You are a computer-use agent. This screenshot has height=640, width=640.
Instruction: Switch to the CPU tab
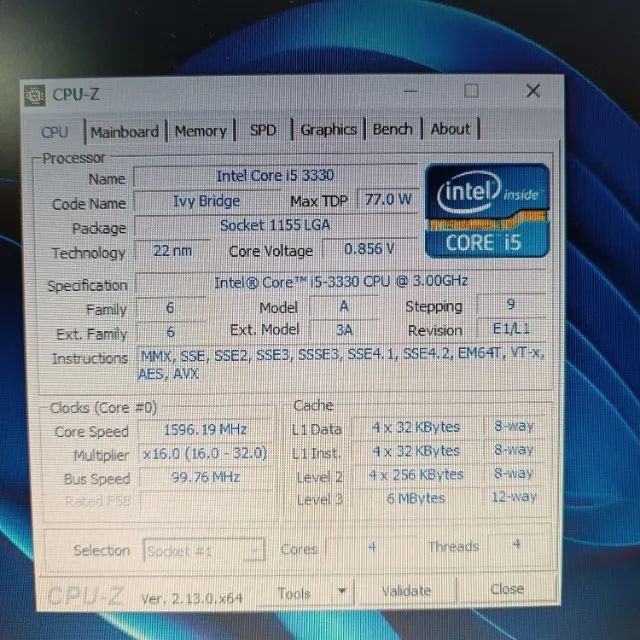tap(55, 132)
